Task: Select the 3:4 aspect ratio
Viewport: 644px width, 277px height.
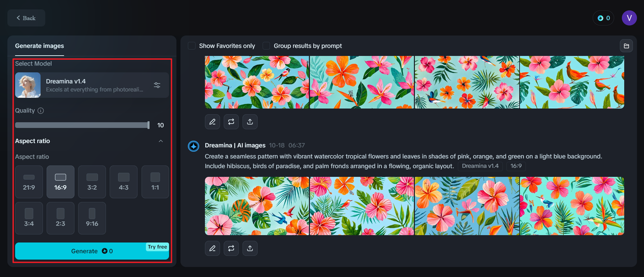Action: tap(29, 218)
